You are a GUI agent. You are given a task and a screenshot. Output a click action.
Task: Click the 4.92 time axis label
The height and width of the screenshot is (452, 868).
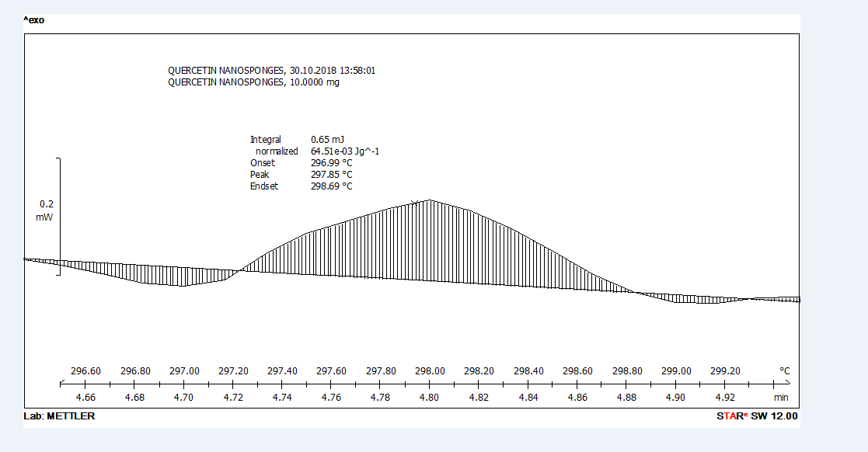(725, 398)
